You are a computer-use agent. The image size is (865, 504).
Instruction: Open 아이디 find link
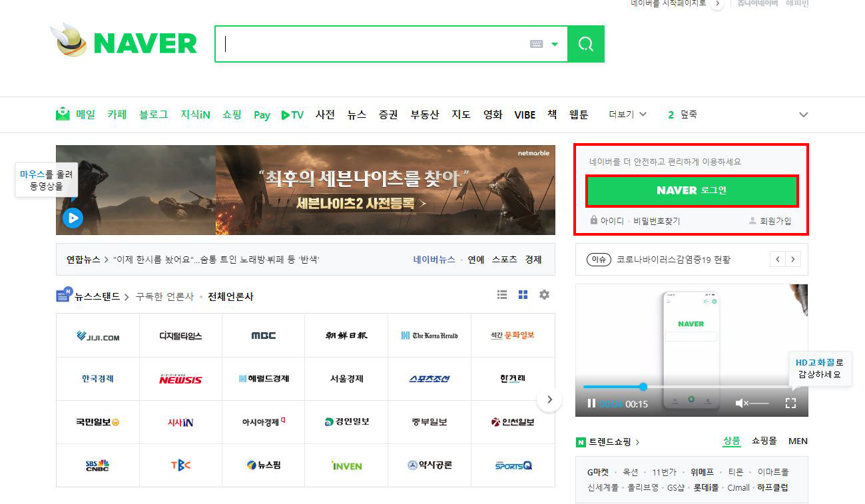click(x=612, y=221)
